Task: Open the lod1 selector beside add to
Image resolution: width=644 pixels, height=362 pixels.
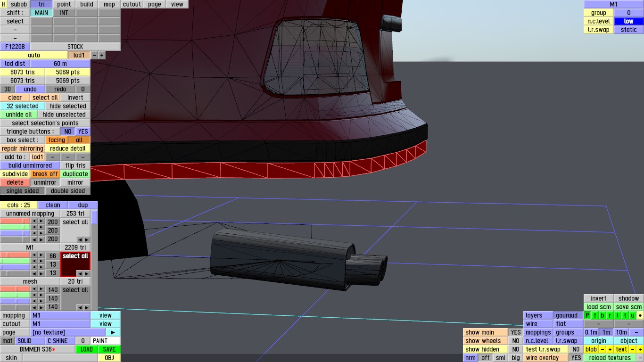Action: 38,157
